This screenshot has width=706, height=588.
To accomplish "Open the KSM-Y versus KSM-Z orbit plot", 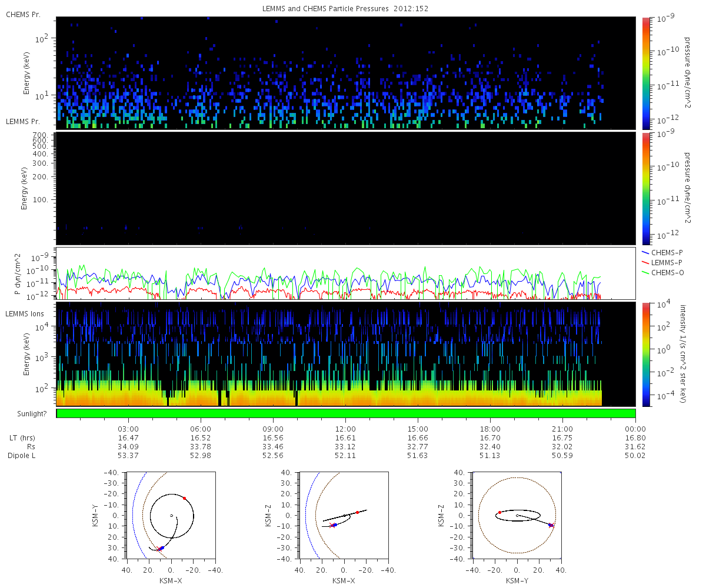I will [x=517, y=516].
